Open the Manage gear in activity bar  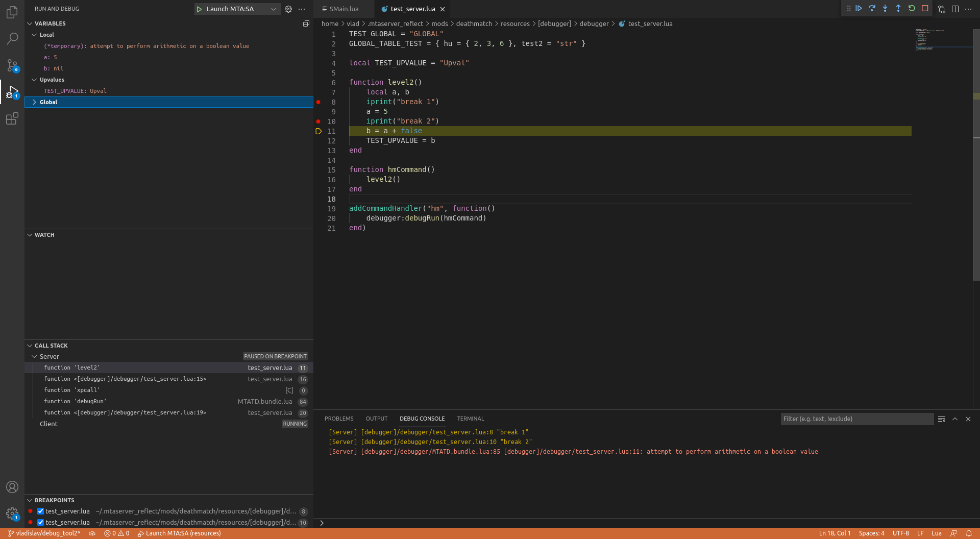coord(12,513)
